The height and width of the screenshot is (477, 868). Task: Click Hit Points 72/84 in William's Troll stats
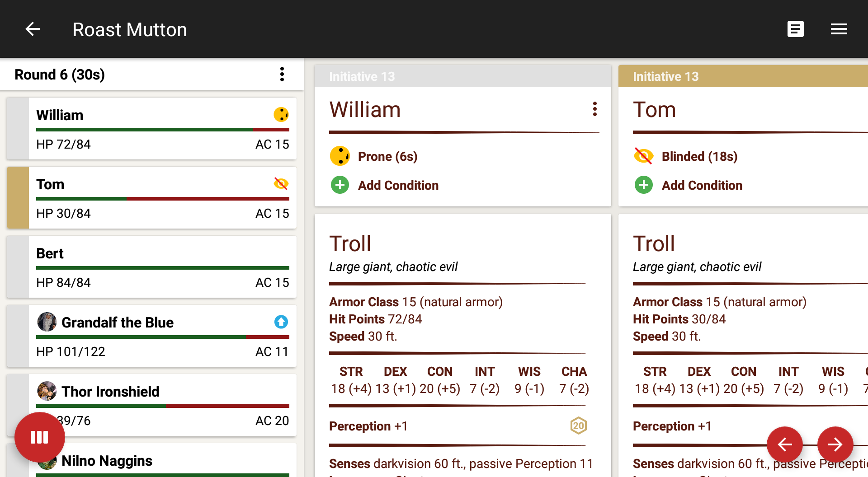[x=375, y=319]
